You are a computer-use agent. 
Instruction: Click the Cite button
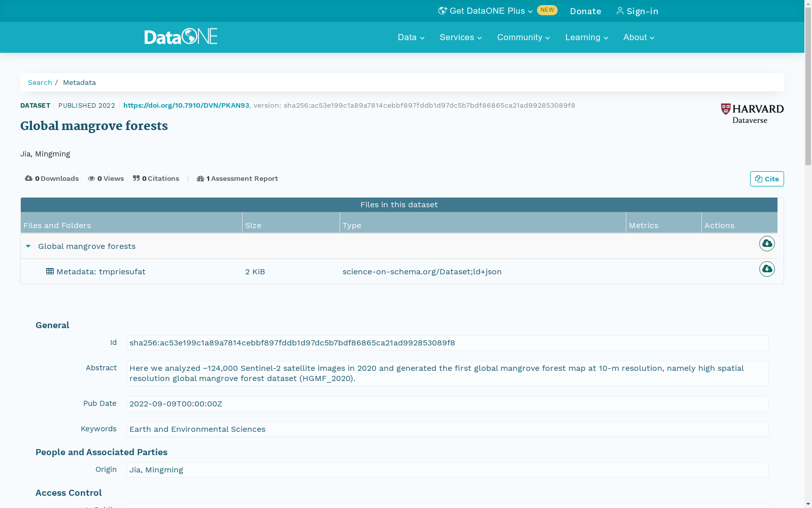767,179
